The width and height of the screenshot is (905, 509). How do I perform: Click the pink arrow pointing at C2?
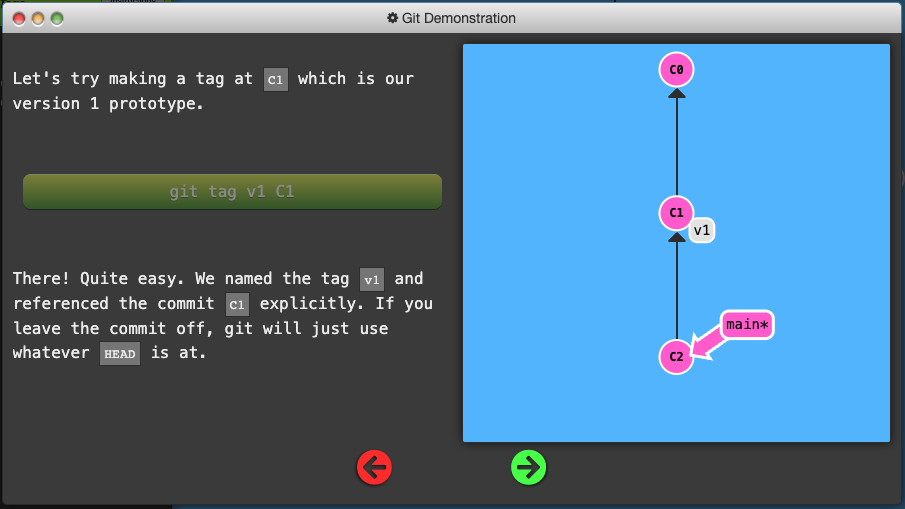pyautogui.click(x=710, y=342)
